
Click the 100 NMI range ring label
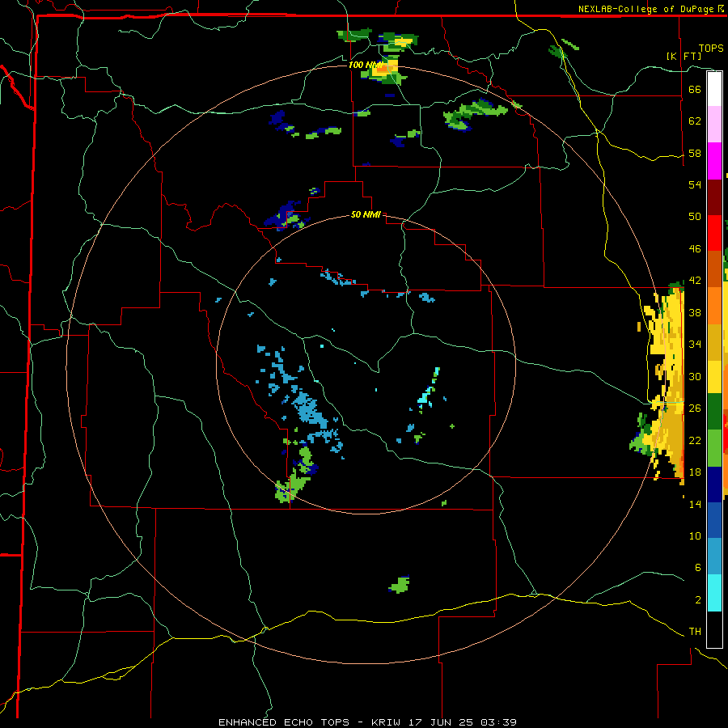click(366, 65)
